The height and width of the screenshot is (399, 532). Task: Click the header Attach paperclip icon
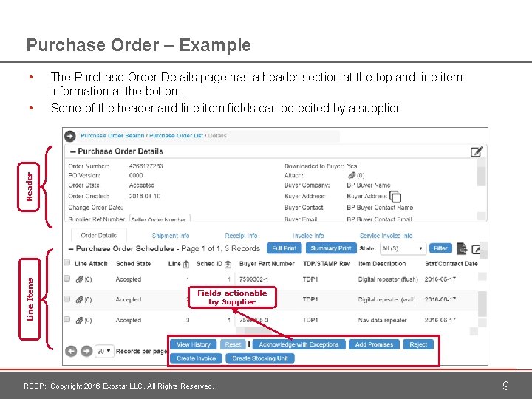pos(352,175)
